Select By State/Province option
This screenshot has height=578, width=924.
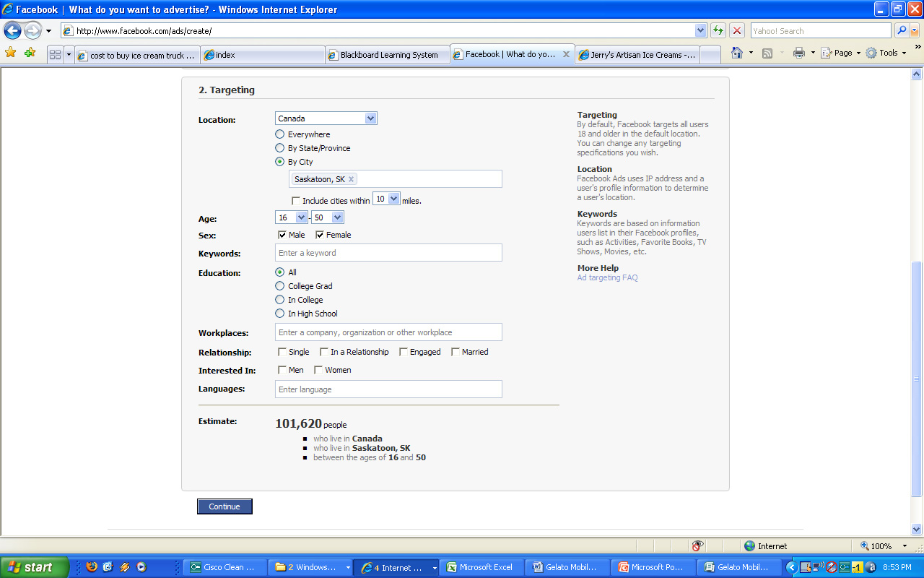280,148
